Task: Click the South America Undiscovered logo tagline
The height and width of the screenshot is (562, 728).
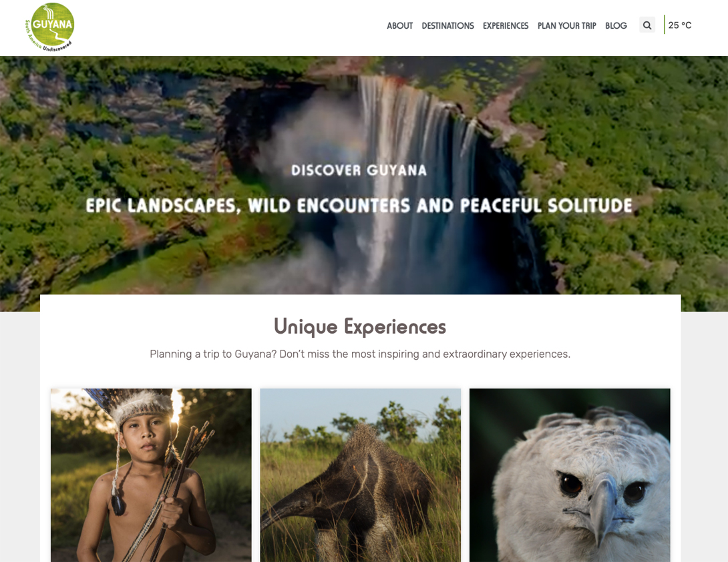Action: [47, 41]
